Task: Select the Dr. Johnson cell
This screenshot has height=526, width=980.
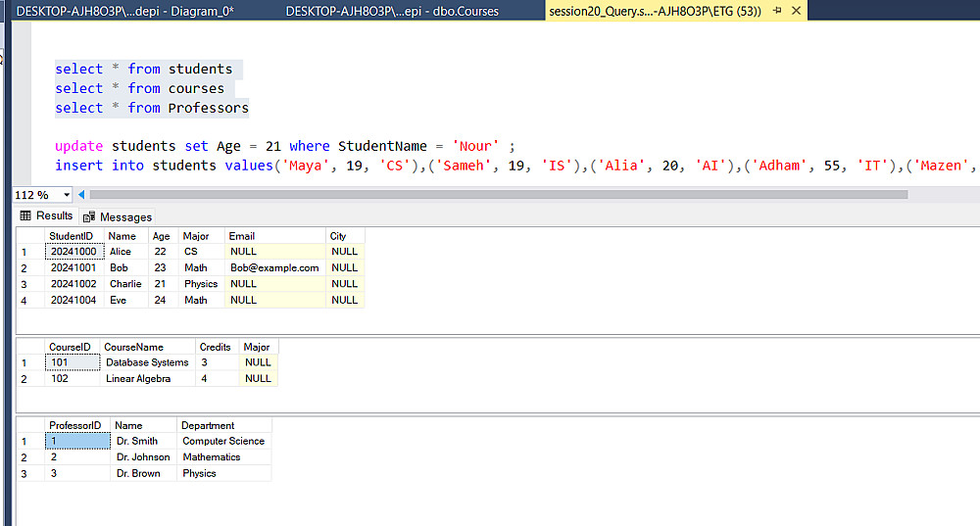Action: [x=143, y=457]
